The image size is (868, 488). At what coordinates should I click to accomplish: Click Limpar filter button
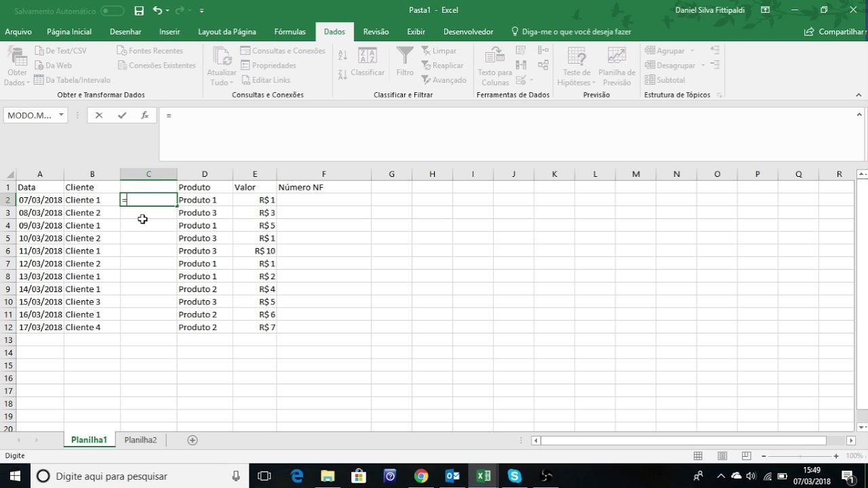tap(439, 51)
